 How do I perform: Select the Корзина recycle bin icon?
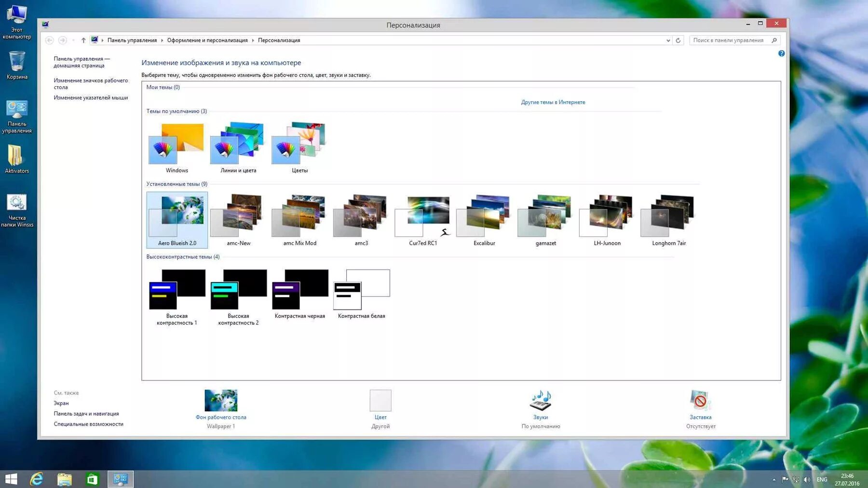pyautogui.click(x=17, y=66)
